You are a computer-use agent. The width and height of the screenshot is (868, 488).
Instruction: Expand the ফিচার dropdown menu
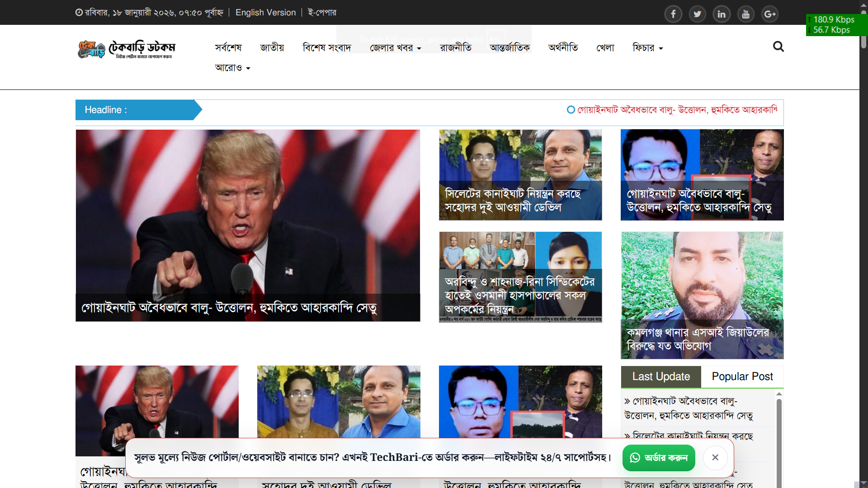pos(647,48)
